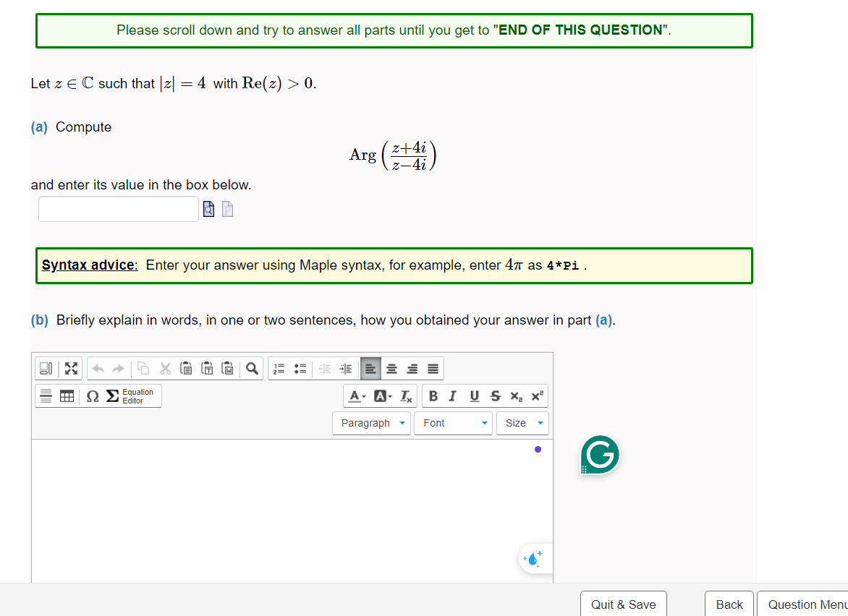The width and height of the screenshot is (848, 616).
Task: Open the background color dropdown
Action: [383, 396]
